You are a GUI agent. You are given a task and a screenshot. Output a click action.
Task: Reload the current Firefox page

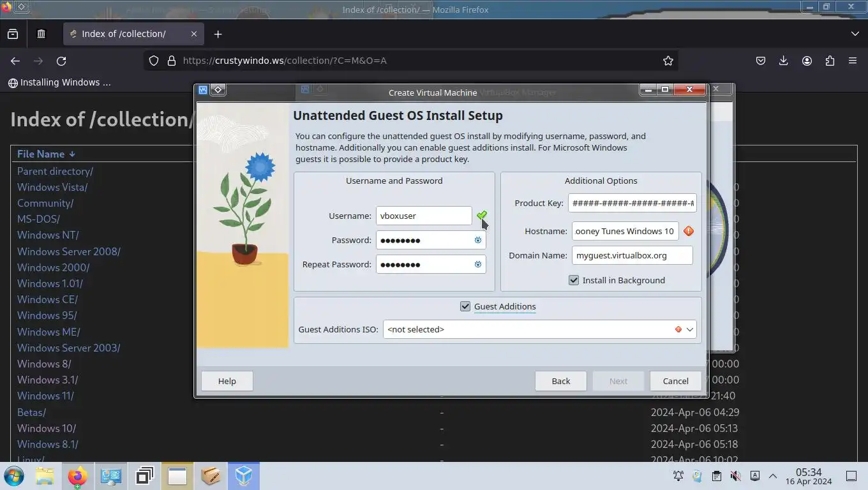61,61
